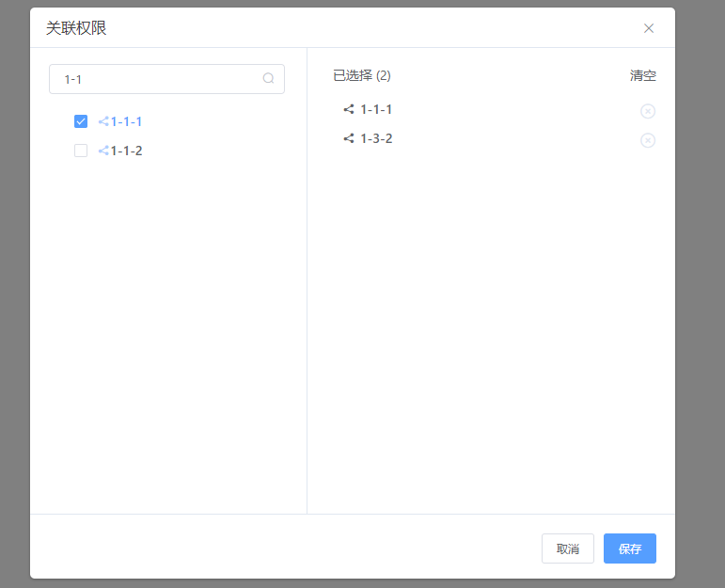Click the share icon of selected item 1-1-1
725x588 pixels.
pyautogui.click(x=349, y=109)
